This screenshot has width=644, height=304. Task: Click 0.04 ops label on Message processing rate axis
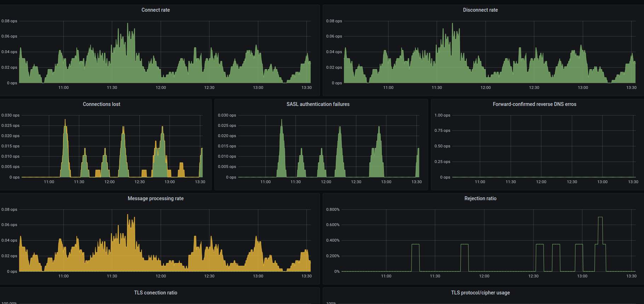9,240
